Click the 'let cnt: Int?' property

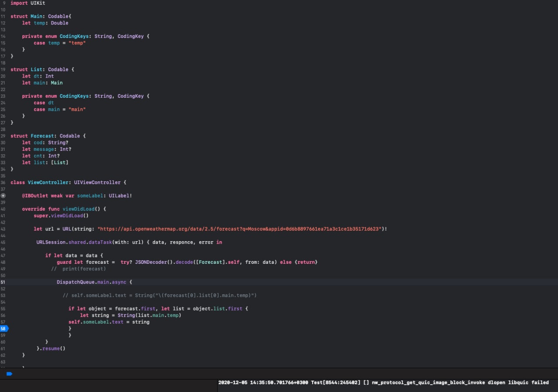click(x=41, y=156)
